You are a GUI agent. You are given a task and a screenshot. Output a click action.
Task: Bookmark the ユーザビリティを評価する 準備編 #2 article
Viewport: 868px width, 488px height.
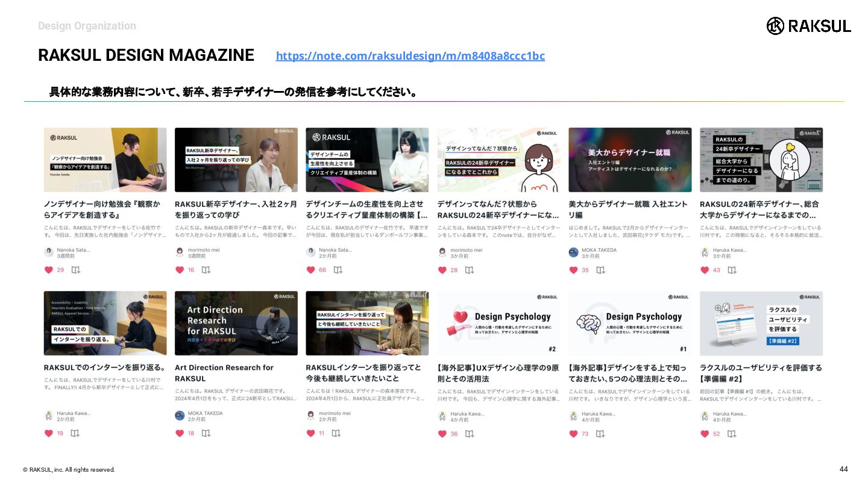point(732,433)
